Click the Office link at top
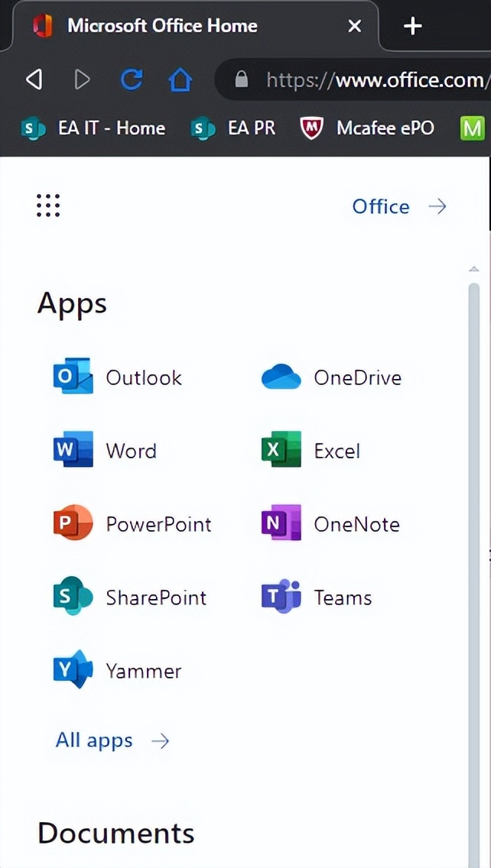 click(x=381, y=206)
